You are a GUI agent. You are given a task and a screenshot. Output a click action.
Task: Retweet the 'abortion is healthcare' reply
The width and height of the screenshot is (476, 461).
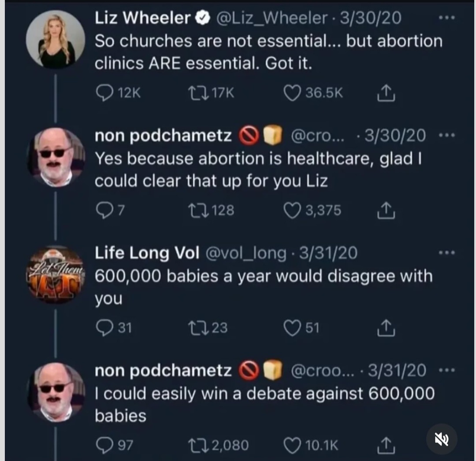click(x=194, y=211)
